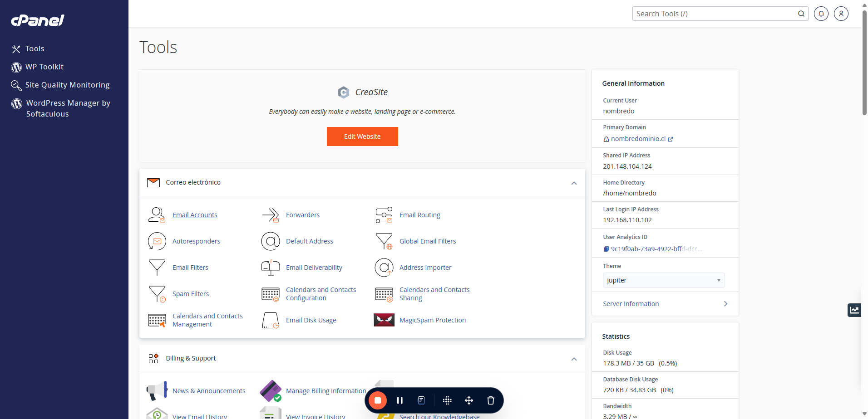Collapse the Billing & Support section

pos(574,359)
